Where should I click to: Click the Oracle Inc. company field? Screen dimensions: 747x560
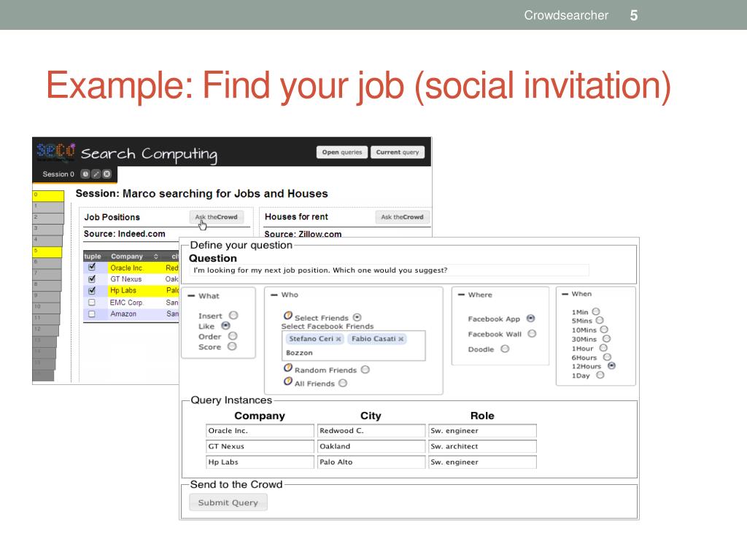tap(260, 431)
